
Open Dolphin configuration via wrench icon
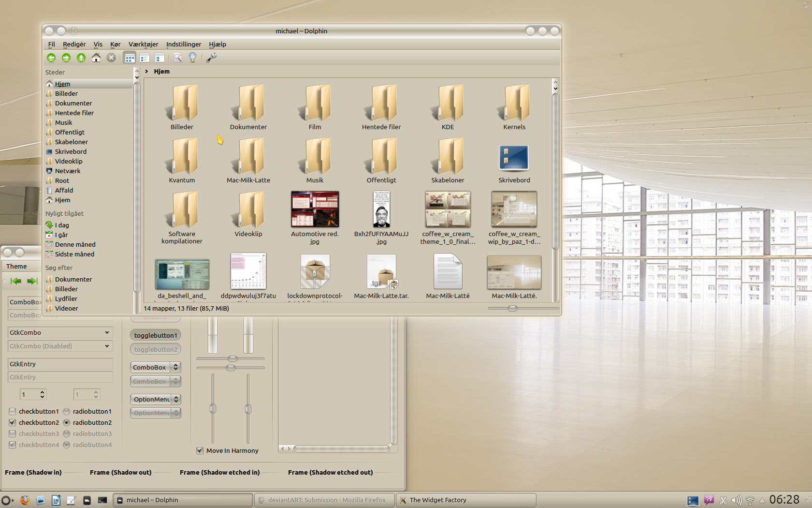[211, 58]
